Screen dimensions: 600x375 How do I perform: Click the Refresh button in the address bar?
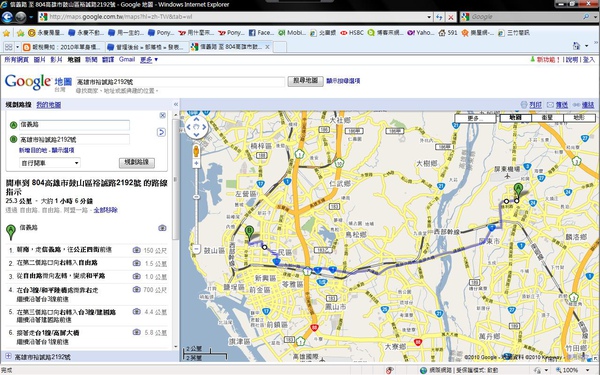[x=439, y=17]
